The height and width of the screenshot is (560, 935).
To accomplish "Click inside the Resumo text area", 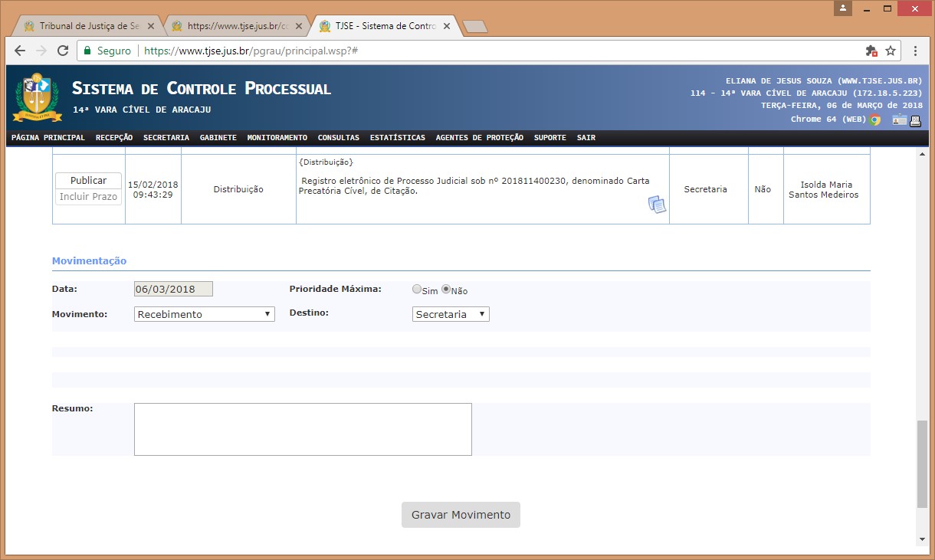I will coord(303,429).
